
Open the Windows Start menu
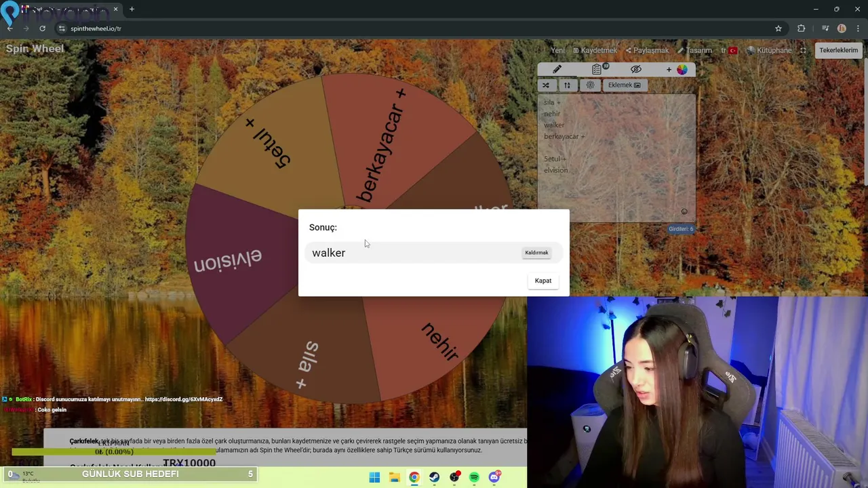pyautogui.click(x=374, y=478)
